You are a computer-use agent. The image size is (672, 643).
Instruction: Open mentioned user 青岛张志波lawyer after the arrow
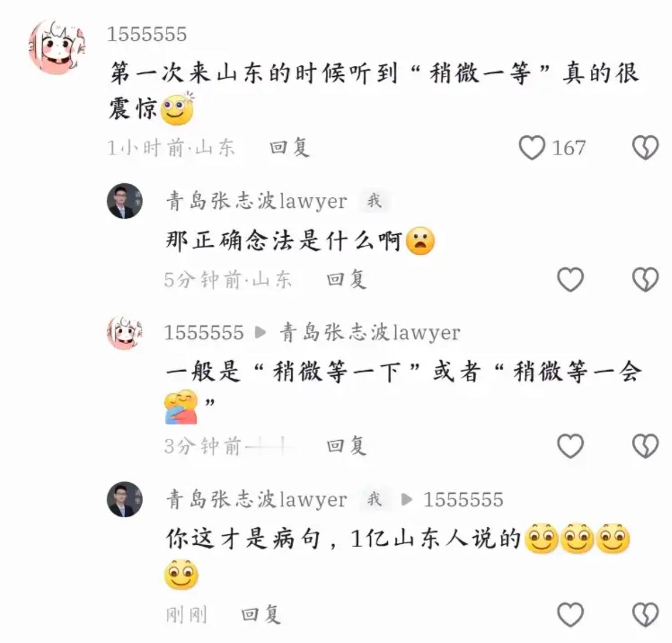coord(370,332)
